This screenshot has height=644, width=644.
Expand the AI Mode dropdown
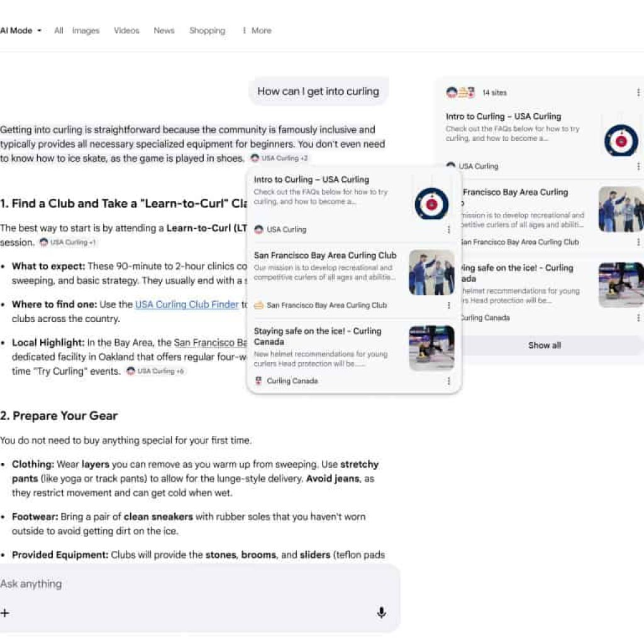pyautogui.click(x=21, y=30)
